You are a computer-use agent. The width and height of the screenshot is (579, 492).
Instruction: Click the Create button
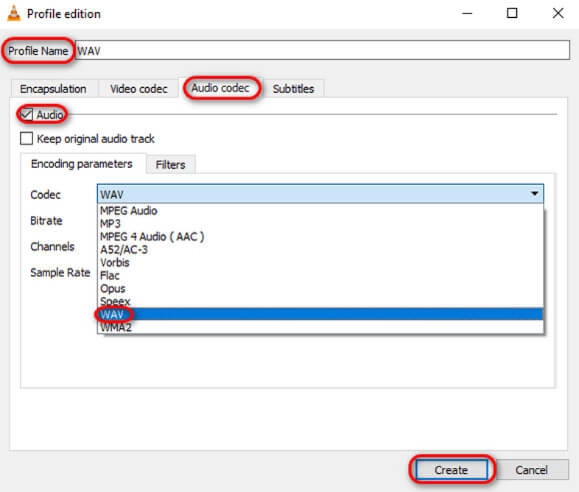point(452,470)
